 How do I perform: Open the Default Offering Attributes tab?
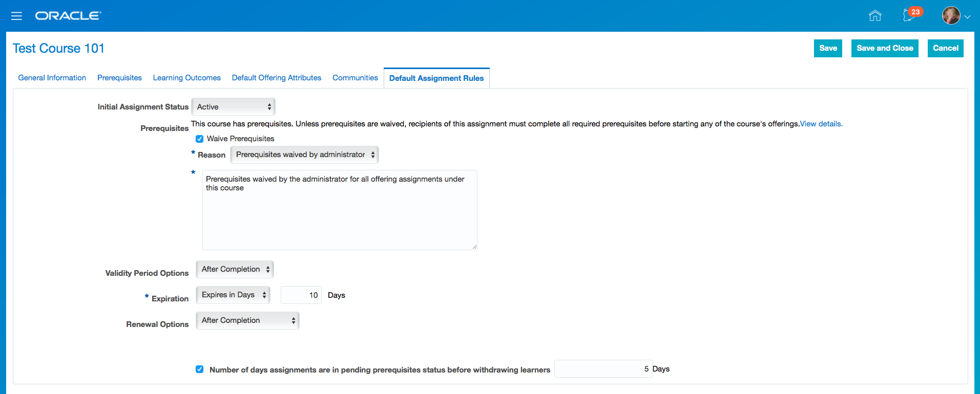(x=277, y=78)
